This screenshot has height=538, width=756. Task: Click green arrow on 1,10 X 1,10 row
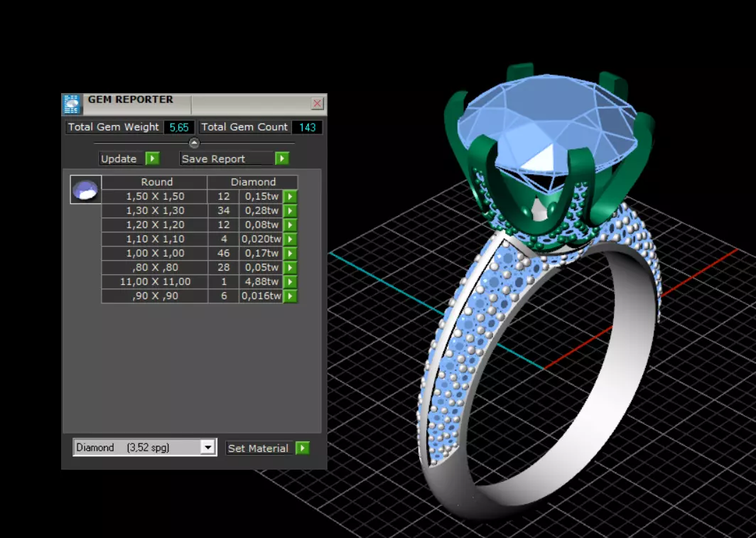[x=290, y=239]
